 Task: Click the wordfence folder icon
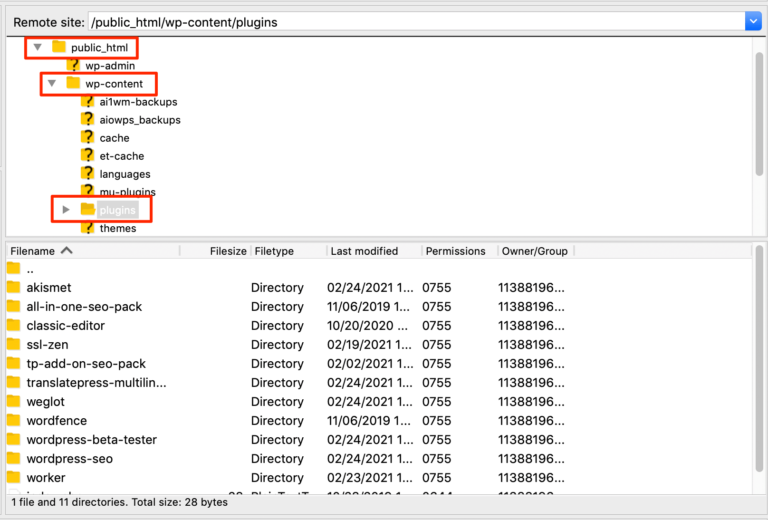tap(14, 420)
